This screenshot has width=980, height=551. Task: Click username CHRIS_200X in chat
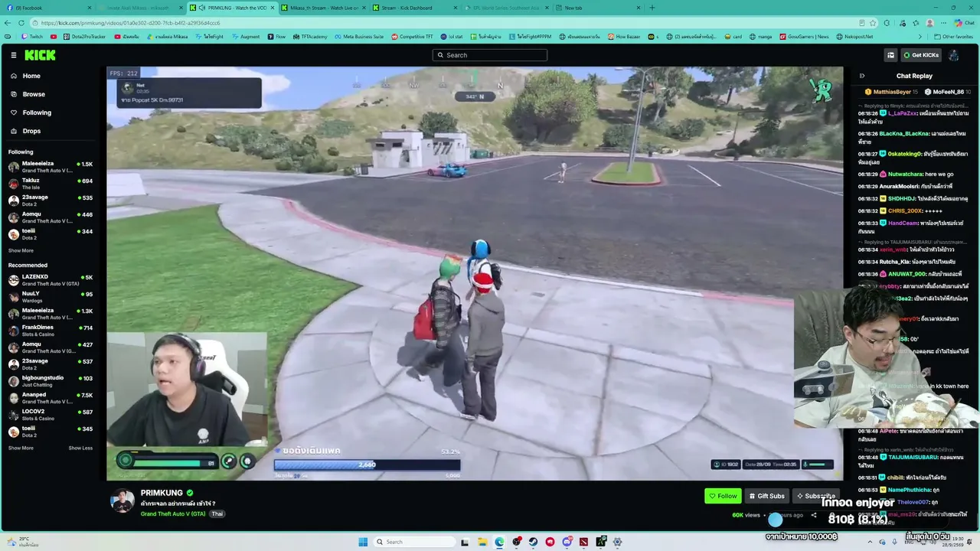905,211
